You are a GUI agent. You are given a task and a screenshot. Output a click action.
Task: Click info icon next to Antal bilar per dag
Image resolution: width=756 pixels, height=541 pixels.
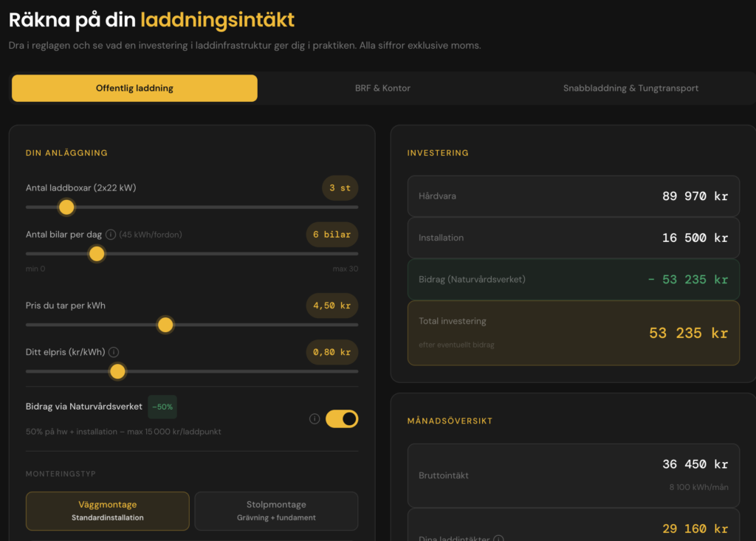pyautogui.click(x=111, y=235)
